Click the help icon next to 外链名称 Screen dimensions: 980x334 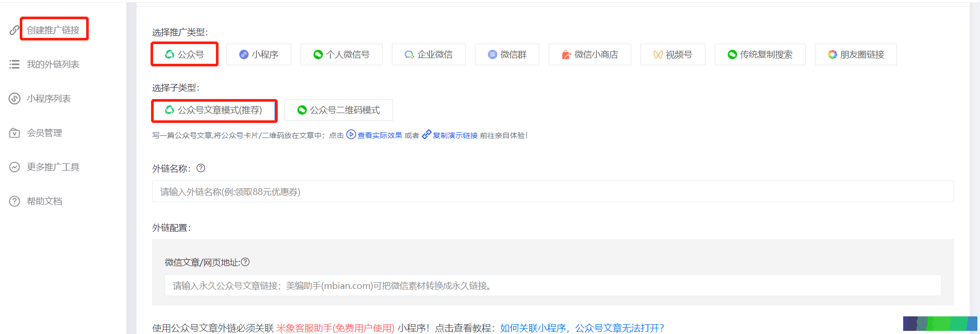click(x=201, y=168)
